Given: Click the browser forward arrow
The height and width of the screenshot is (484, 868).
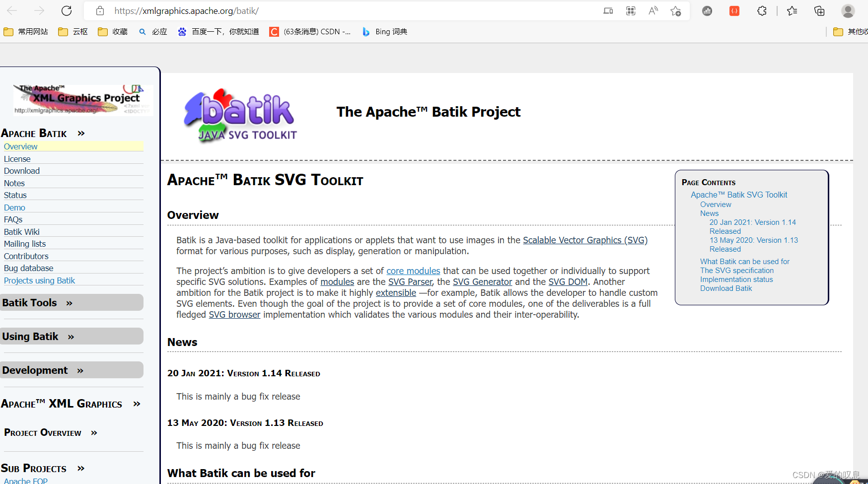Looking at the screenshot, I should tap(39, 10).
